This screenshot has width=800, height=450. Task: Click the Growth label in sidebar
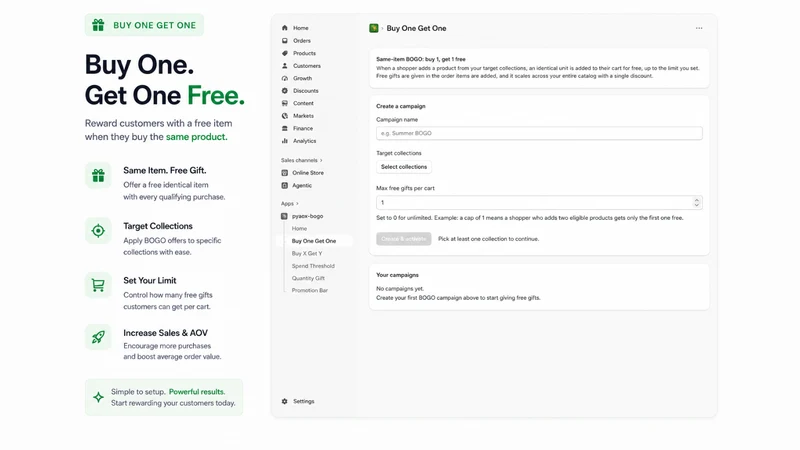point(303,78)
